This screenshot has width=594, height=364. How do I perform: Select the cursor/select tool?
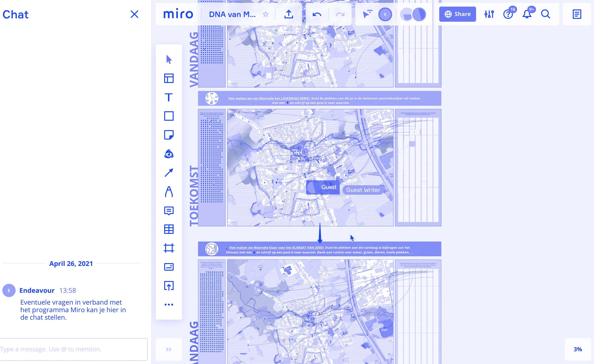click(x=169, y=59)
